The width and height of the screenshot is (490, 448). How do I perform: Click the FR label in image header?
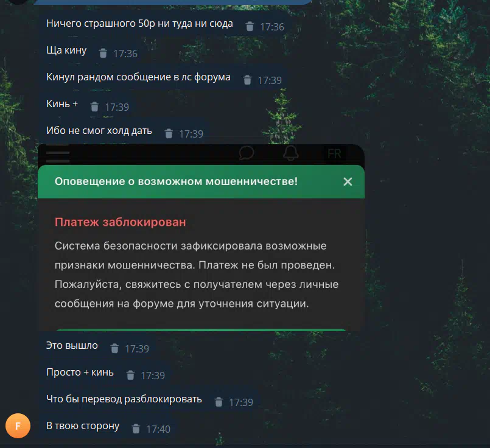point(334,154)
